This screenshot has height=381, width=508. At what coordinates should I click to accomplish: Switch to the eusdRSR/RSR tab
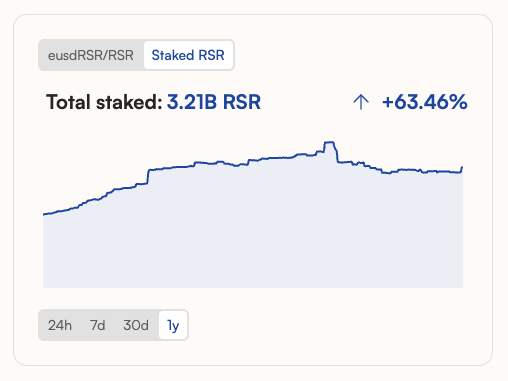point(91,55)
